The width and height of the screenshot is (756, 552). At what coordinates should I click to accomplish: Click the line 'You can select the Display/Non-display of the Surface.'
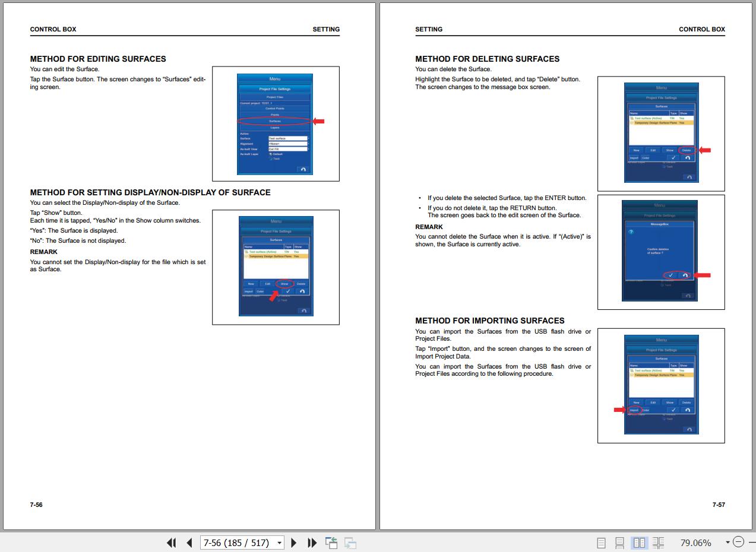point(105,202)
